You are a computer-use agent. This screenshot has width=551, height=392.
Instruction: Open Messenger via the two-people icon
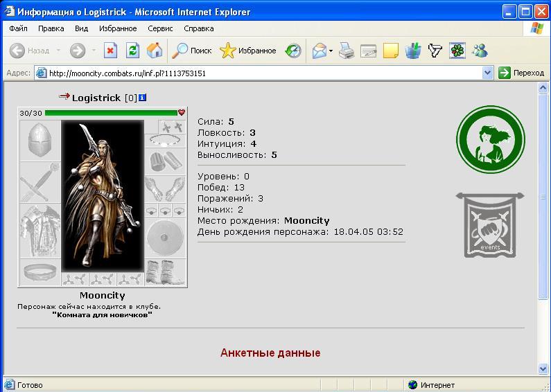[x=480, y=51]
